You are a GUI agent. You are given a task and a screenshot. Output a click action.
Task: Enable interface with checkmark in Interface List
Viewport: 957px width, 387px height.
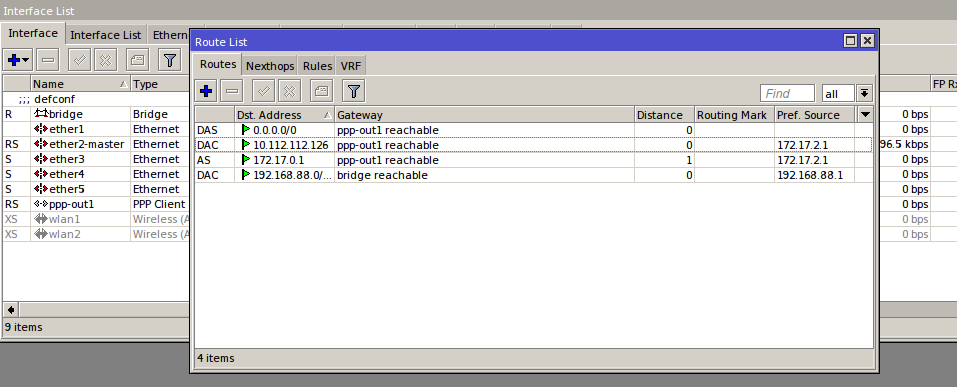(x=79, y=60)
